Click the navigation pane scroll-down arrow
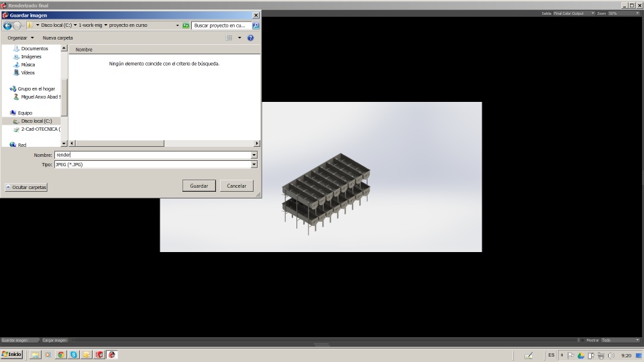Viewport: 644px width, 362px height. click(x=64, y=143)
